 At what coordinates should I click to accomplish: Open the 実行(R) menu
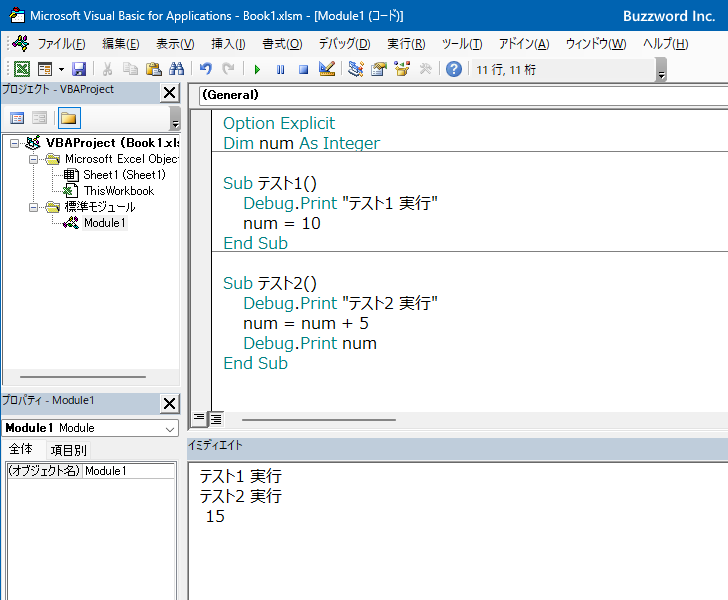click(x=406, y=44)
